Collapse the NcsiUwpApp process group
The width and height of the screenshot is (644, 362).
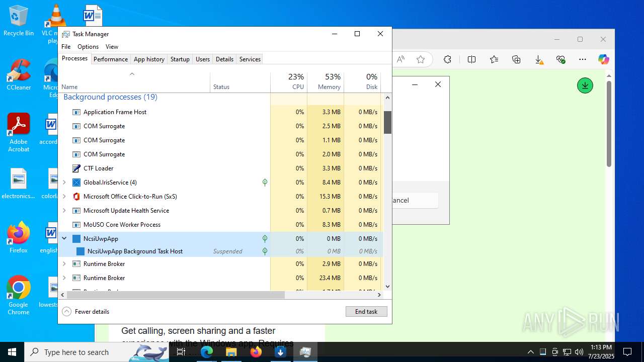[x=64, y=239]
